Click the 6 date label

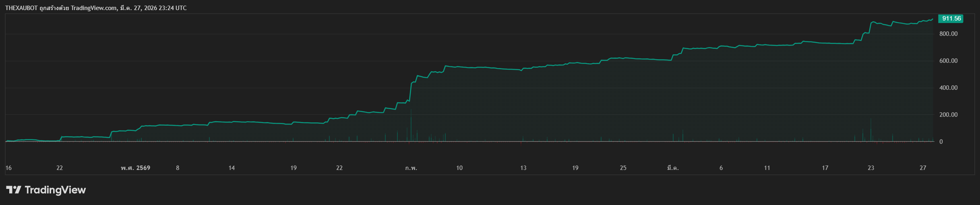721,168
